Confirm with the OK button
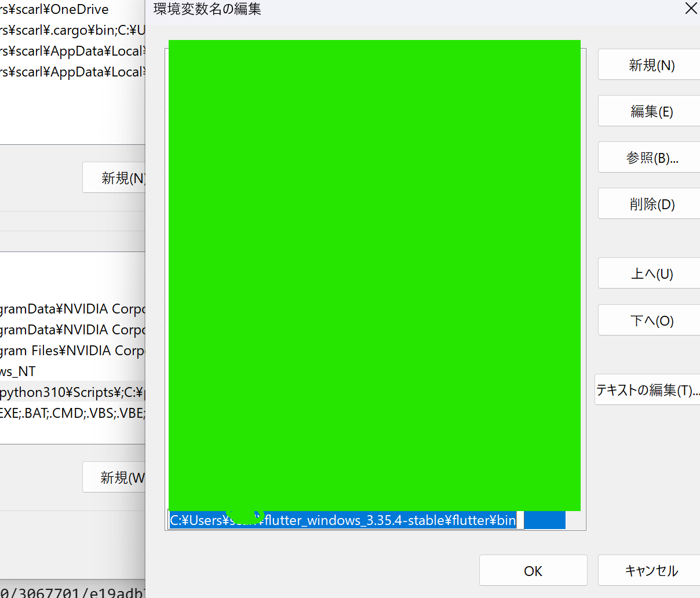 (x=533, y=571)
